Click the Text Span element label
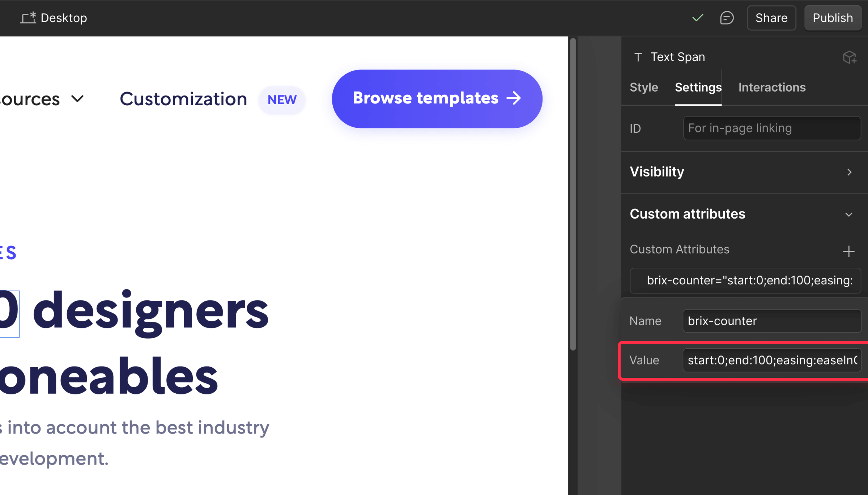 click(x=677, y=57)
